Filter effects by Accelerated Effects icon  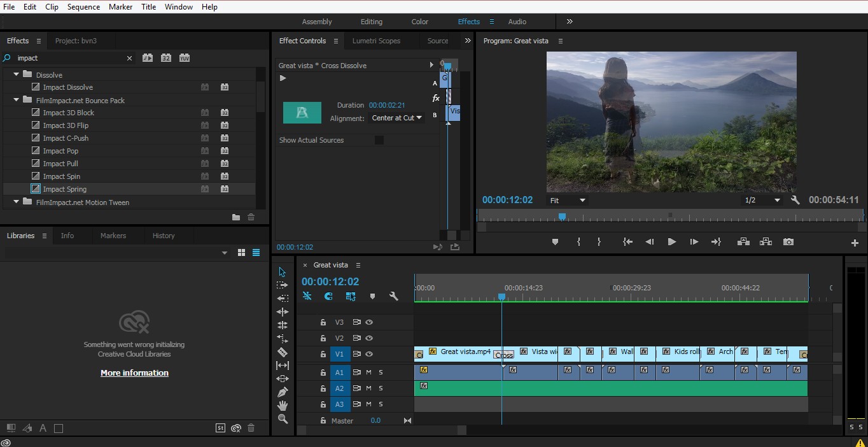point(148,58)
